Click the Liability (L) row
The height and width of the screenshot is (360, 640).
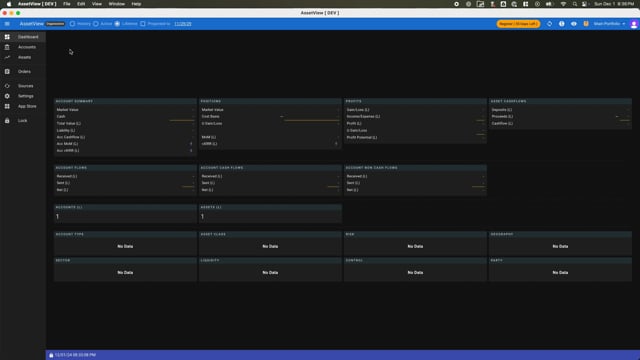[x=125, y=130]
